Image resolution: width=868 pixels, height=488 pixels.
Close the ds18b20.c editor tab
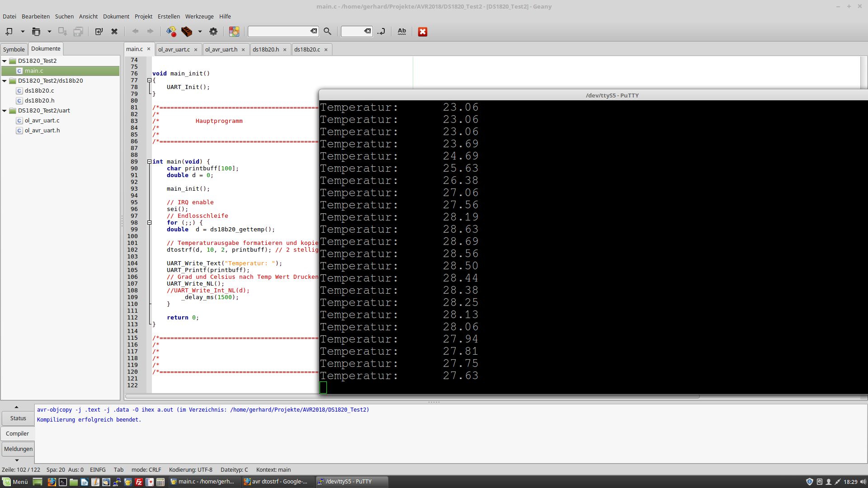[326, 50]
